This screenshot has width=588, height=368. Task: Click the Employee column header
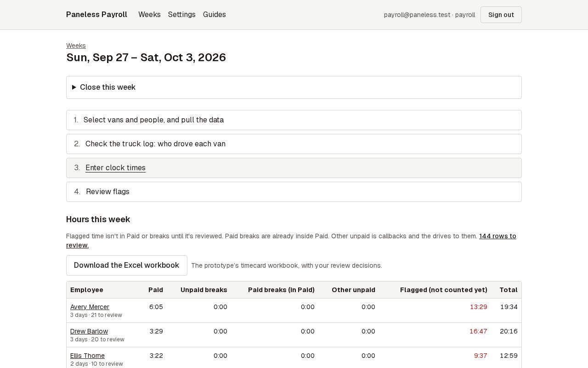[x=87, y=290]
